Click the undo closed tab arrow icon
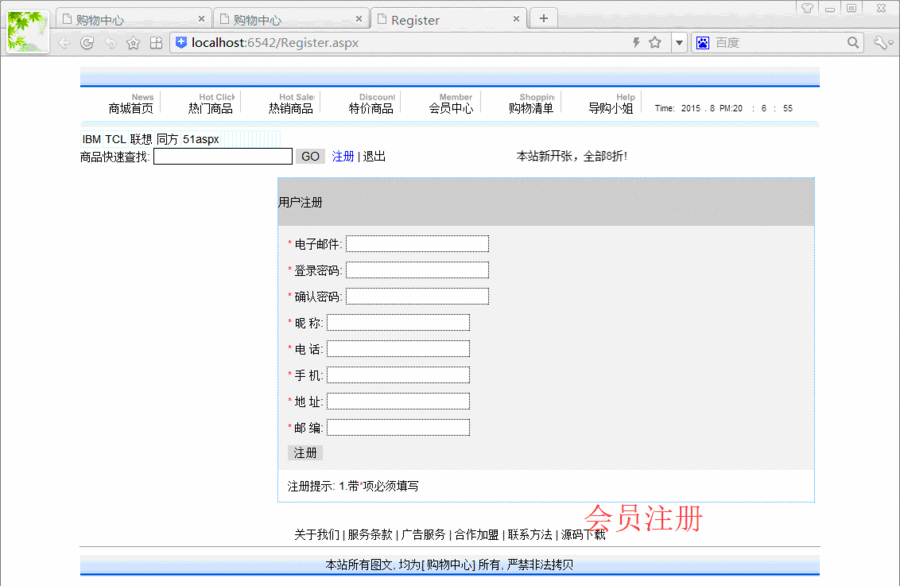The height and width of the screenshot is (586, 900). pos(111,43)
